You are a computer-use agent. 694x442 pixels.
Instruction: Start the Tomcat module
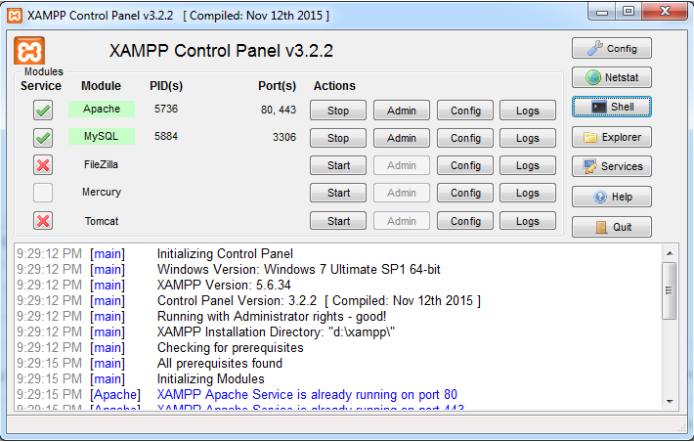tap(338, 221)
